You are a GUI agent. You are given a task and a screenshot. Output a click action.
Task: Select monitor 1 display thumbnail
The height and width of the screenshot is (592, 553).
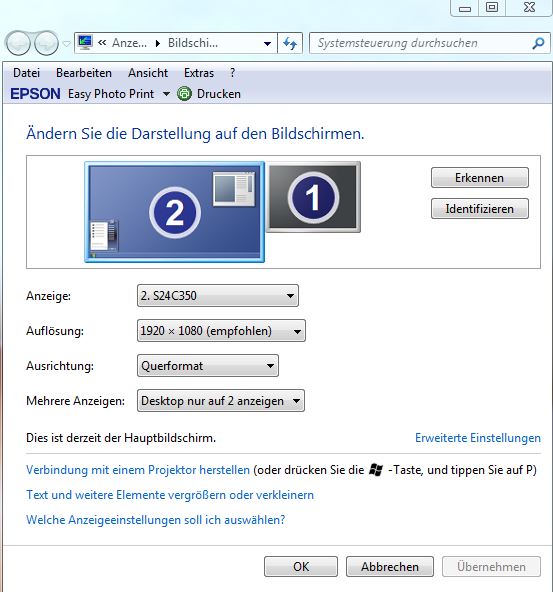coord(313,197)
